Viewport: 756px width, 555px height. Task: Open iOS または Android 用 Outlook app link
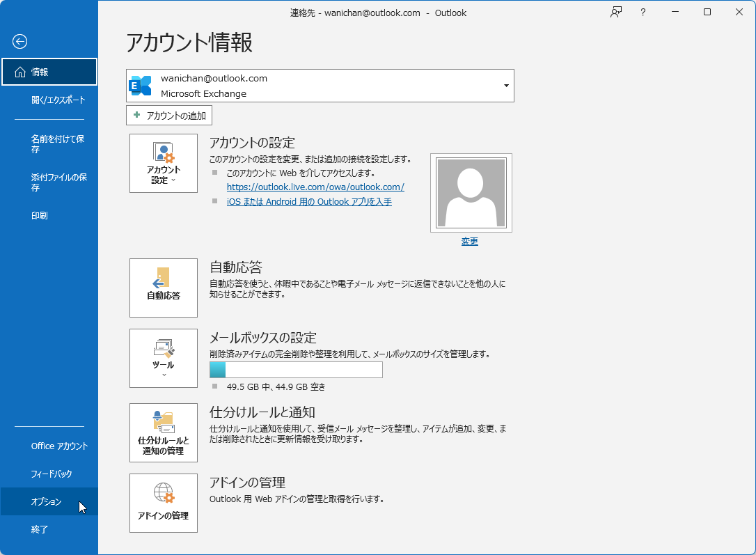pyautogui.click(x=309, y=201)
